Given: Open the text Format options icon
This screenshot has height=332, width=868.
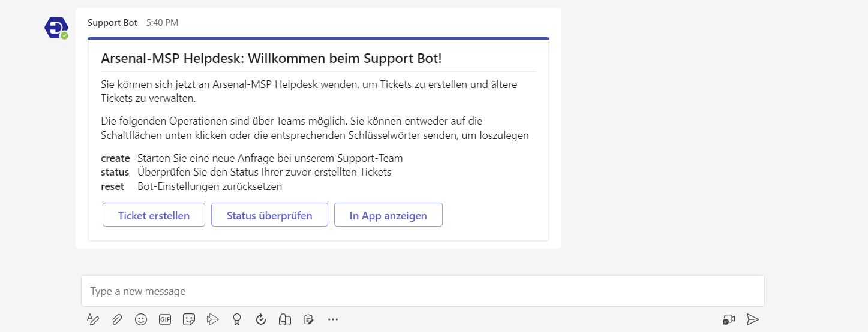Looking at the screenshot, I should coord(92,319).
